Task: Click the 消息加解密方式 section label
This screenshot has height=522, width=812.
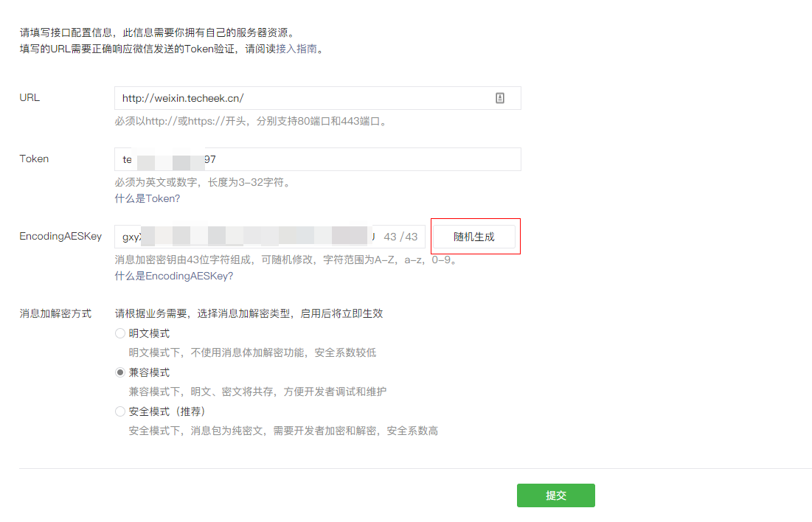Action: click(x=55, y=313)
